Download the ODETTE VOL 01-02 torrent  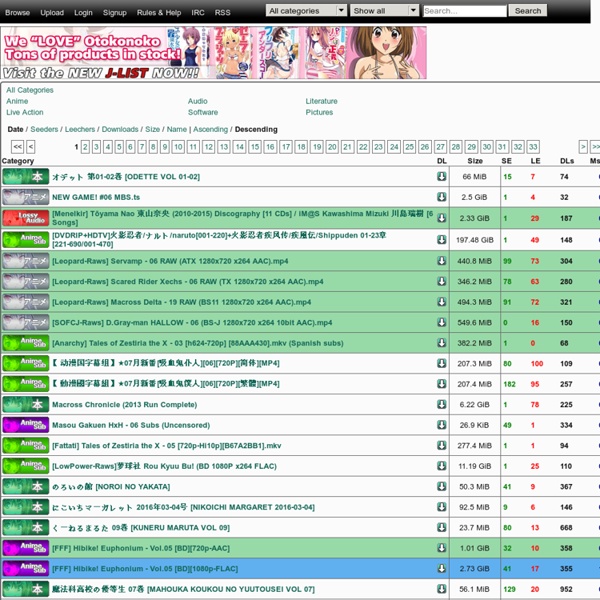coord(442,176)
